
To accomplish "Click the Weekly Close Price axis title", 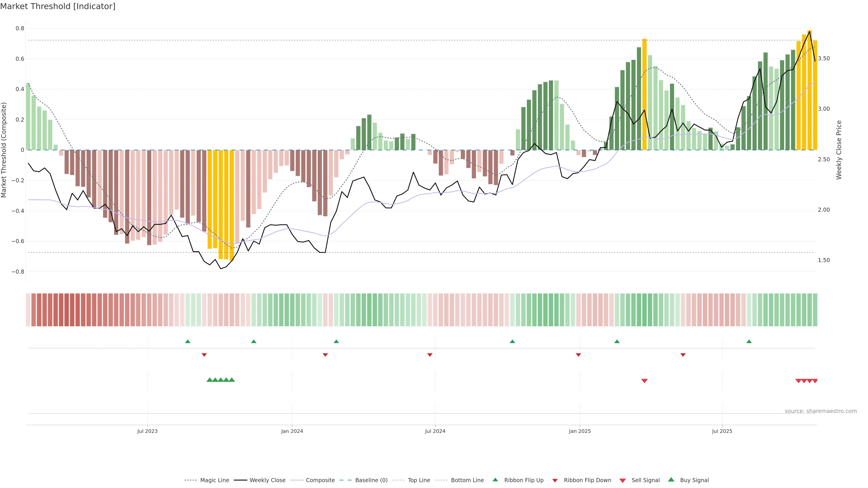I will coord(839,150).
